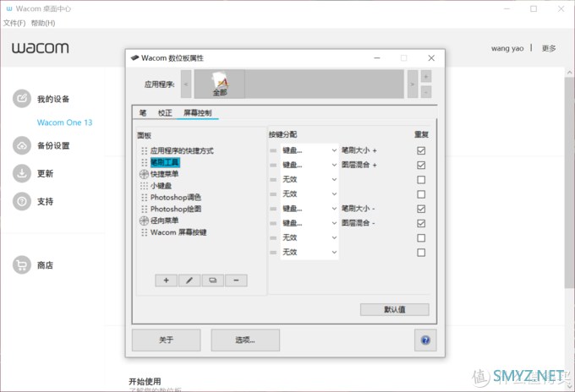Viewport: 575px width, 392px height.
Task: Select Wacom 屏幕按键 in the panel list
Action: (x=178, y=232)
